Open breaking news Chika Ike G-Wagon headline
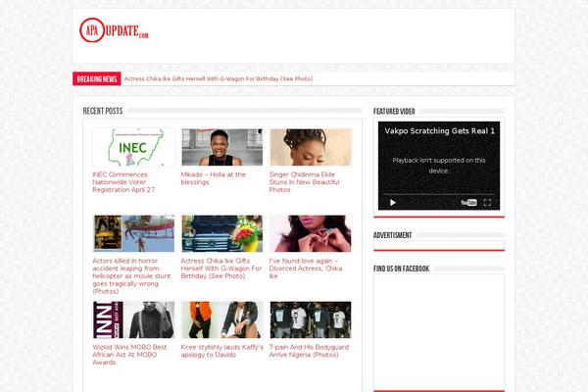The width and height of the screenshot is (588, 392). click(219, 78)
